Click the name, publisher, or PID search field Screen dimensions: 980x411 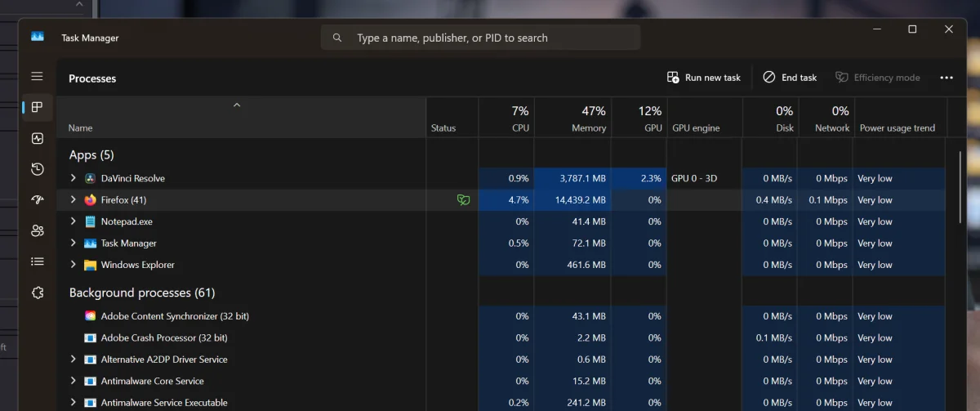[x=480, y=38]
